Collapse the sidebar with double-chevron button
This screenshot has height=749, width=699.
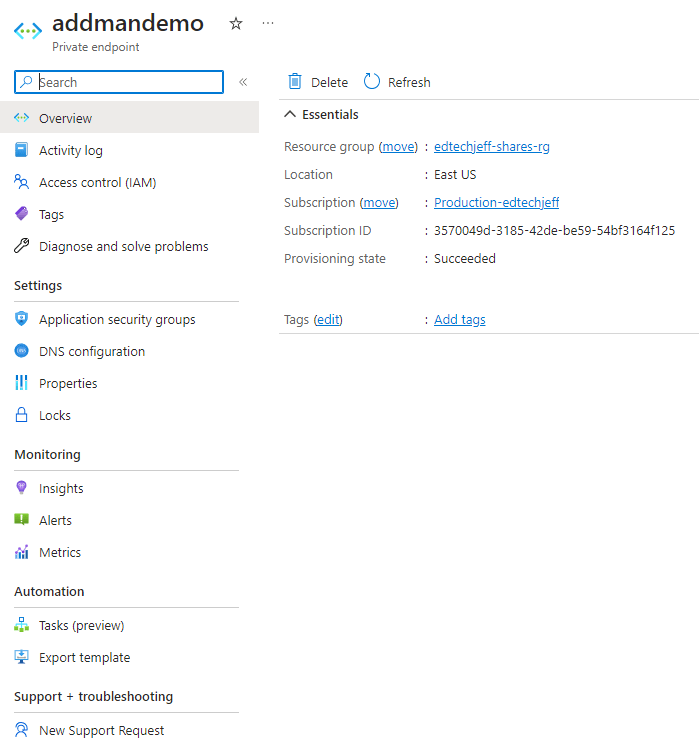(x=243, y=82)
